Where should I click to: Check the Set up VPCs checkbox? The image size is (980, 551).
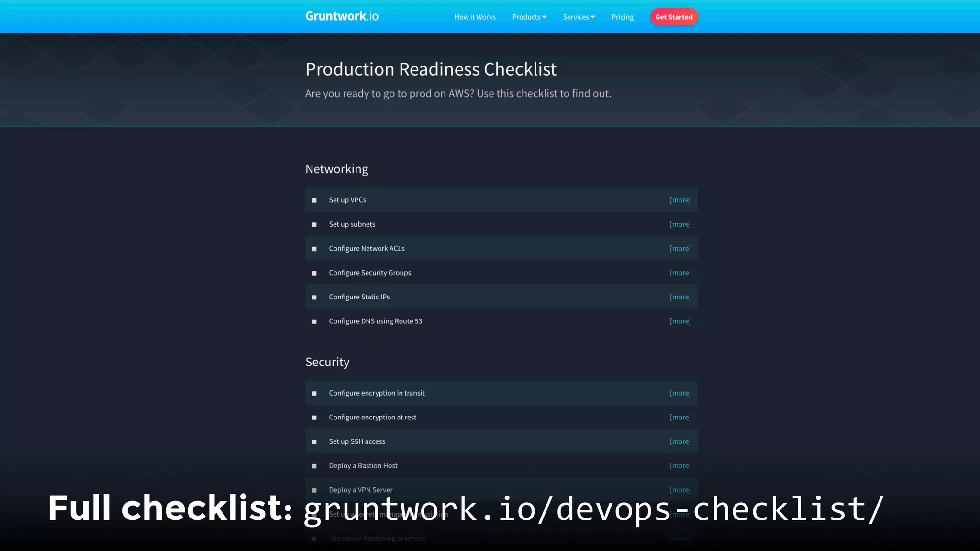(314, 200)
